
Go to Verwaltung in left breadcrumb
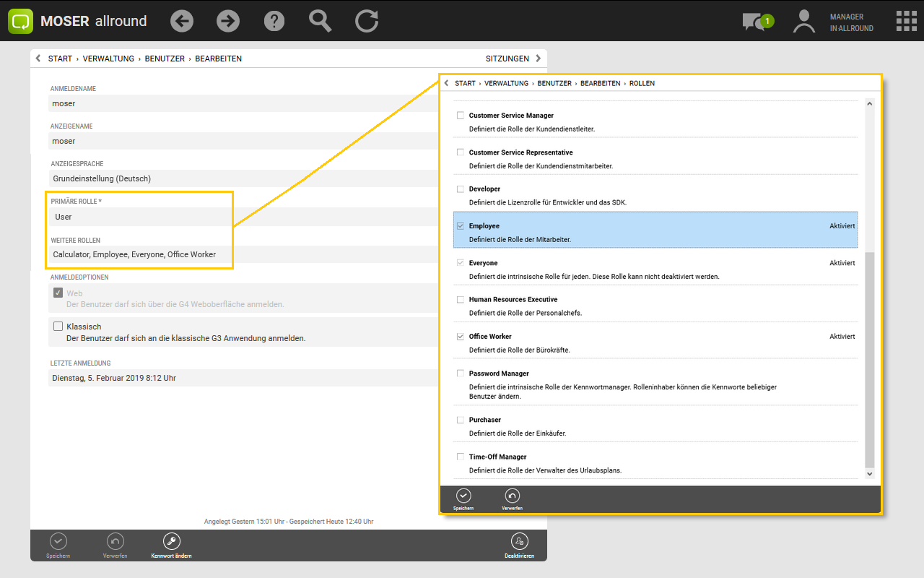coord(108,59)
